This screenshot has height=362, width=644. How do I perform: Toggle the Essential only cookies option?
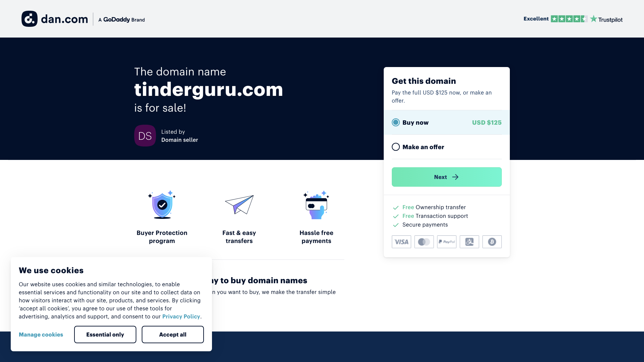tap(105, 334)
